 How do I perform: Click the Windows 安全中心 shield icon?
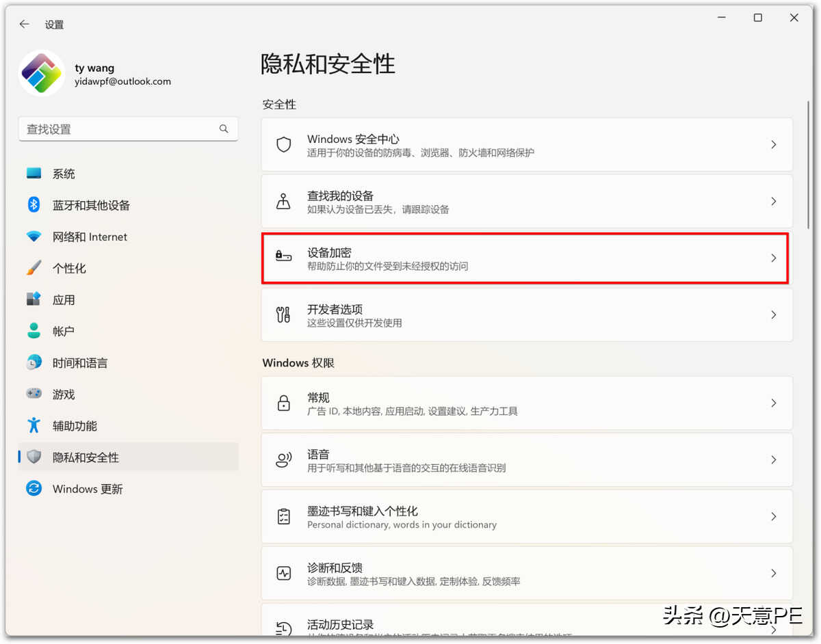point(283,144)
